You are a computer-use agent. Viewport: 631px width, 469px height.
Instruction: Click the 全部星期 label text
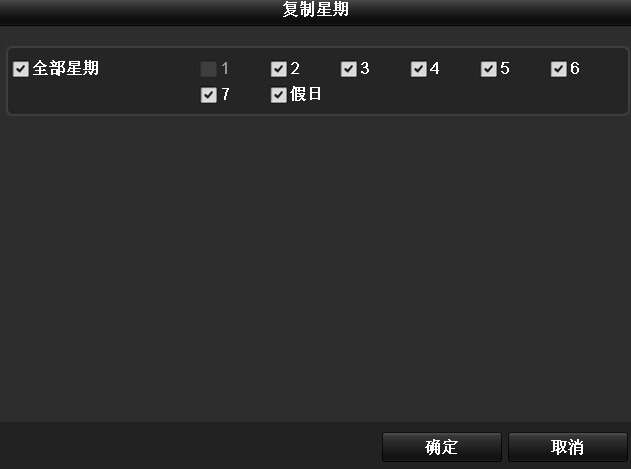tap(66, 68)
